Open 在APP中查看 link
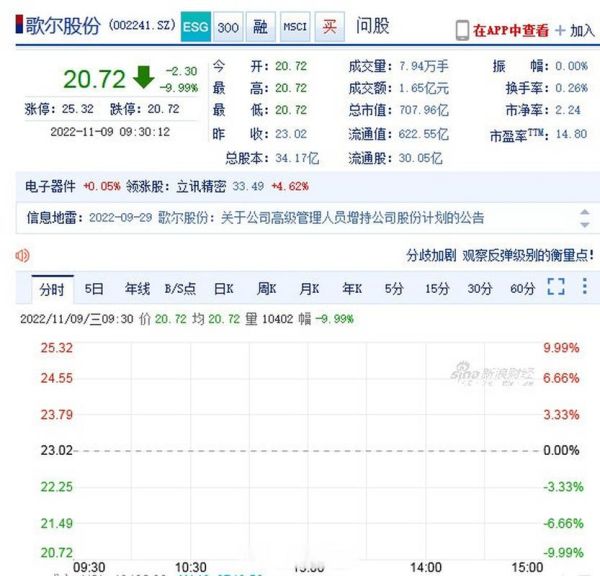Viewport: 600px width, 576px height. [x=510, y=30]
